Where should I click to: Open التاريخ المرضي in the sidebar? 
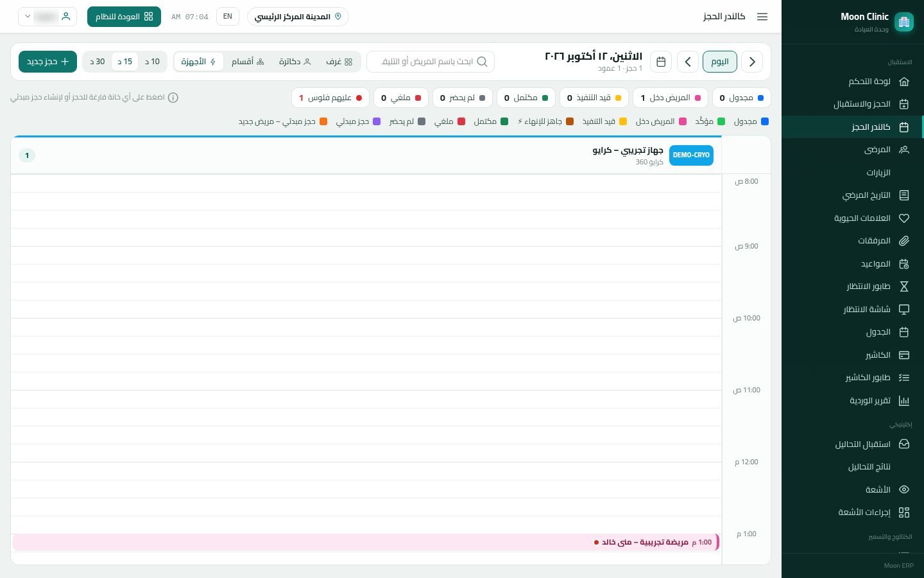tap(852, 195)
